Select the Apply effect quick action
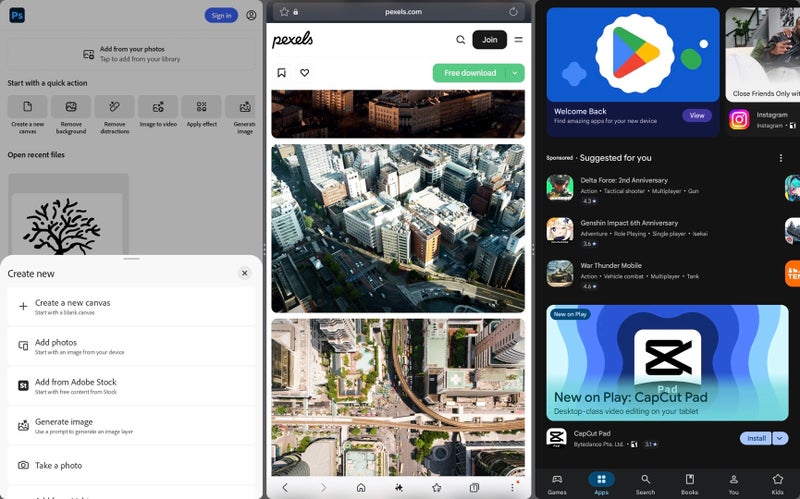The height and width of the screenshot is (499, 800). 202,112
